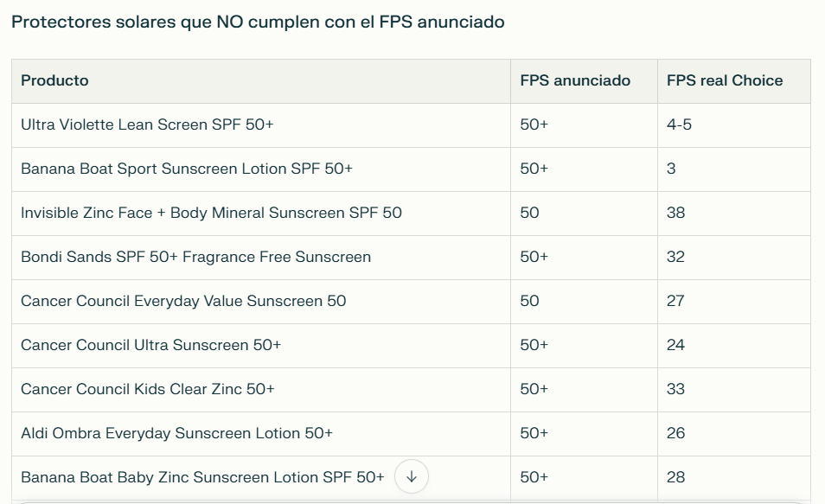Click Bondi Sands Fragrance Free Sunscreen cell
The height and width of the screenshot is (504, 825).
click(261, 258)
